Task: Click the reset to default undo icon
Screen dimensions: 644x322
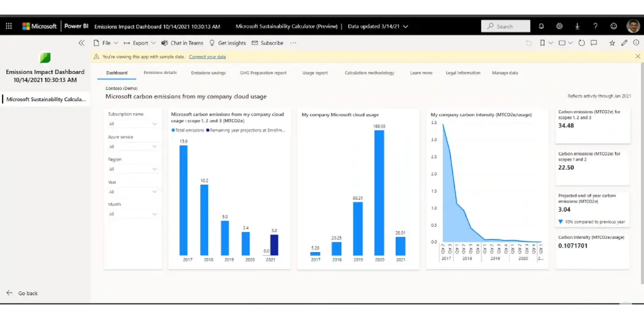Action: coord(529,43)
